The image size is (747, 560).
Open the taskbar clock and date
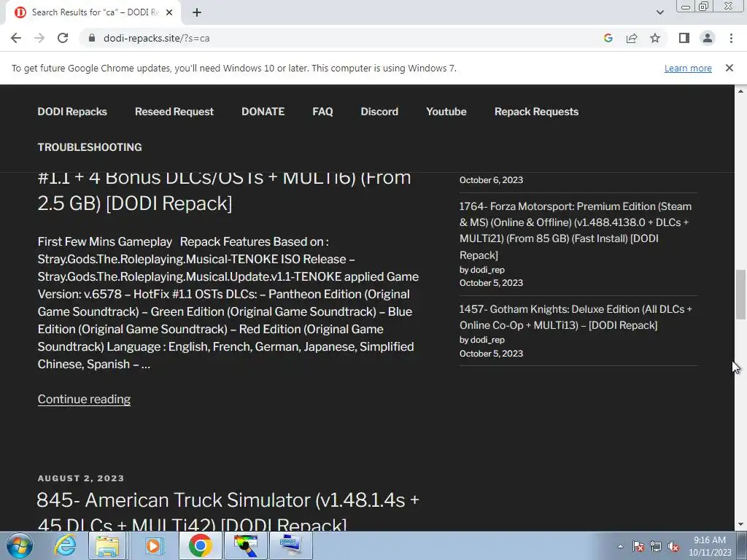[710, 546]
